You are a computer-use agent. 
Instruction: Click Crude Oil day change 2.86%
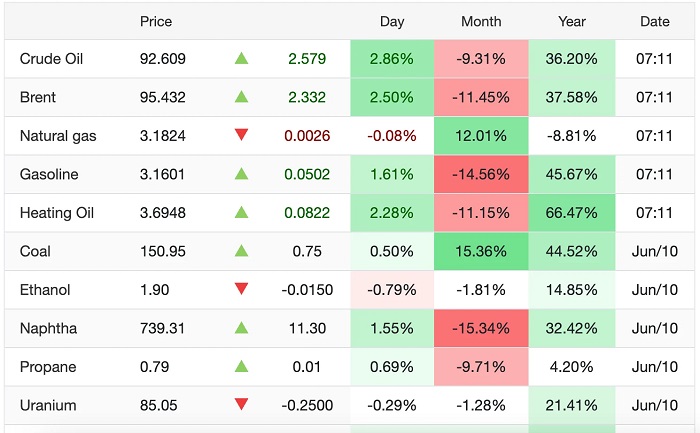coord(392,59)
